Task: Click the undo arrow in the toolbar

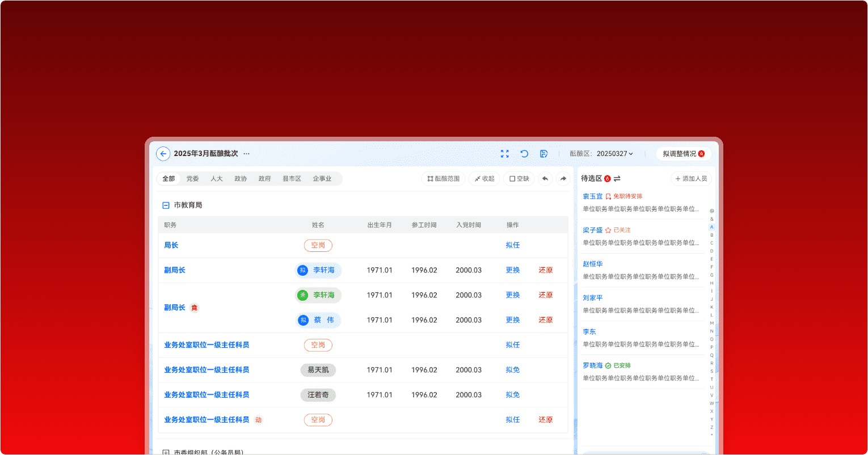Action: [545, 179]
